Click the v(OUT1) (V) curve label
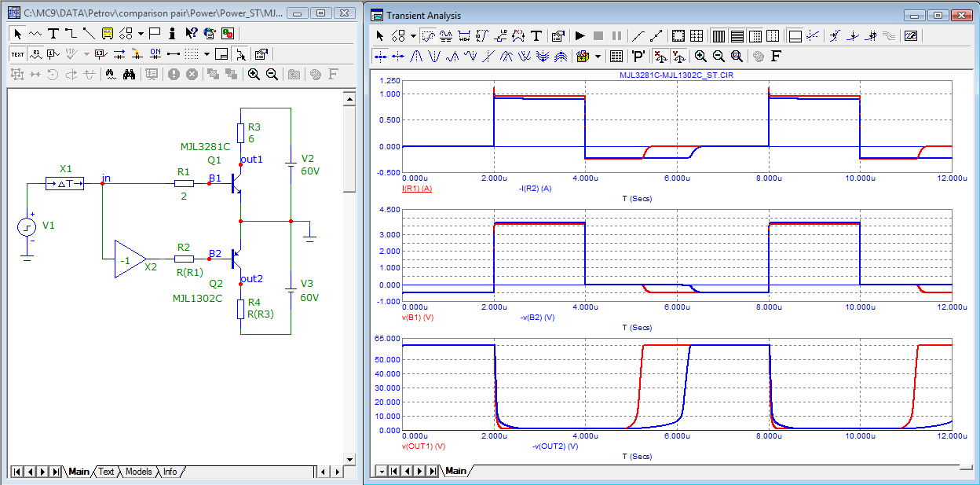Screen dimensions: 980x485 (x=423, y=446)
